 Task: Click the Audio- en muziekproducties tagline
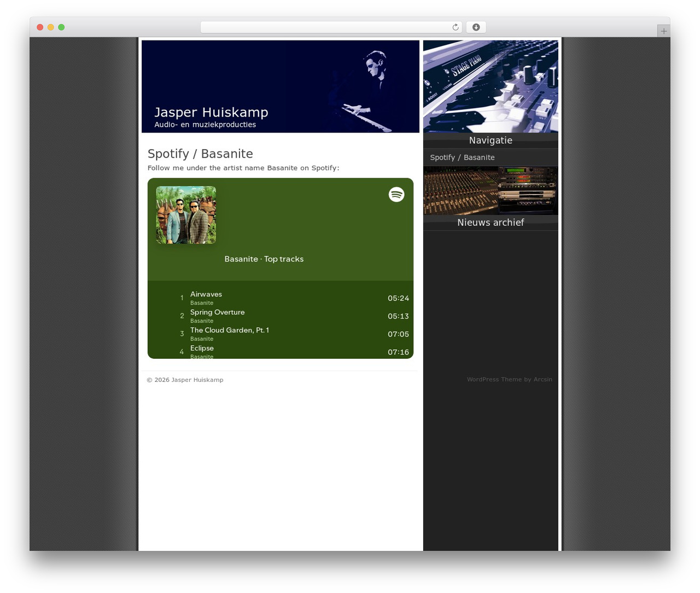pyautogui.click(x=205, y=125)
